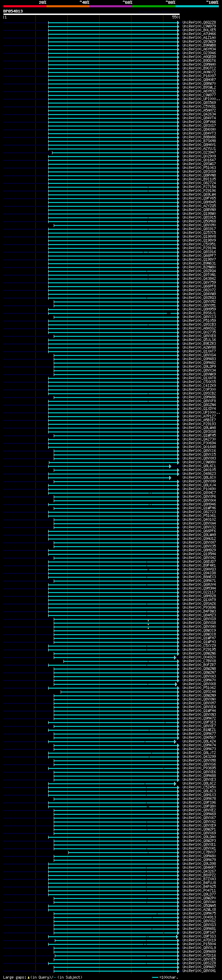Click the UniRef100_C9W977 label

coord(199,95)
